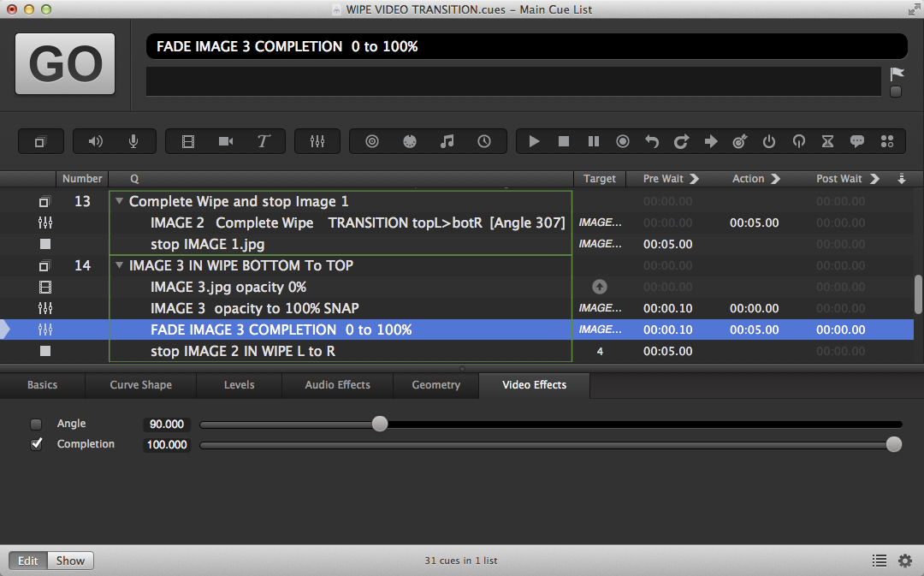Select the Video cue film icon
The image size is (924, 576).
[188, 141]
